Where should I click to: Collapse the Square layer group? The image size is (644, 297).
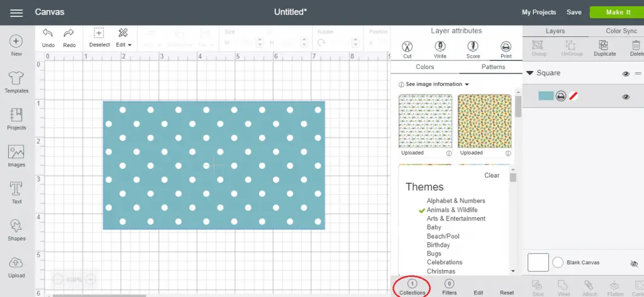tap(530, 73)
